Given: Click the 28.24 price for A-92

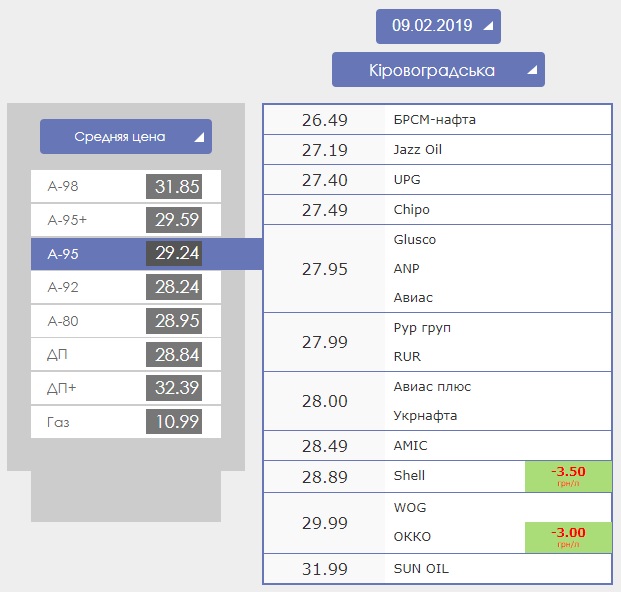Looking at the screenshot, I should coord(174,287).
